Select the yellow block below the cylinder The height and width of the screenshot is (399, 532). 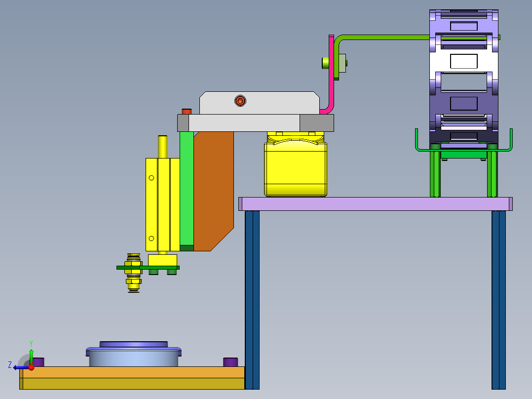(162, 260)
